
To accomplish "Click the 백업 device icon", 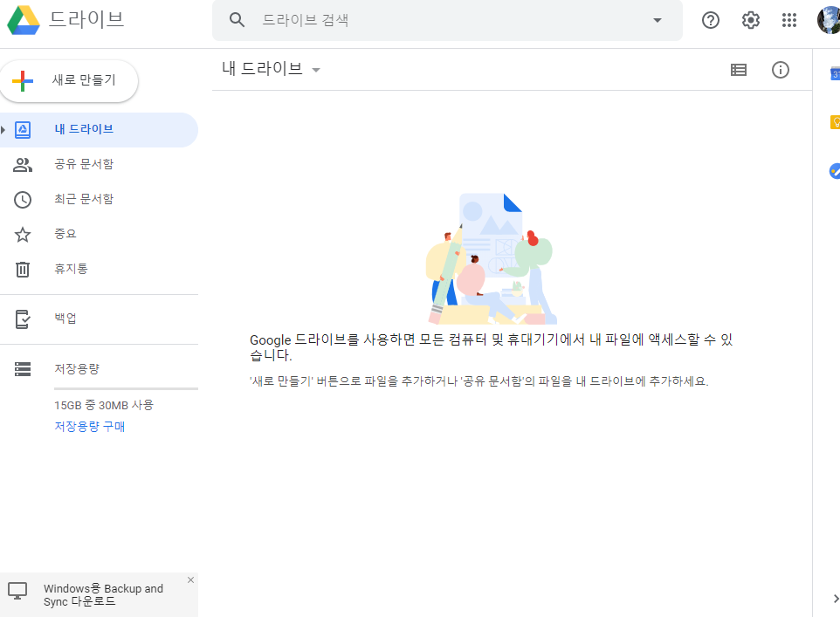I will coord(23,319).
